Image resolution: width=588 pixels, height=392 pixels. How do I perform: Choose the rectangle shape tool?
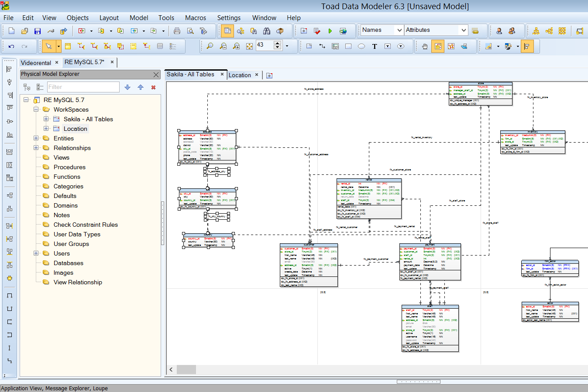click(x=348, y=46)
